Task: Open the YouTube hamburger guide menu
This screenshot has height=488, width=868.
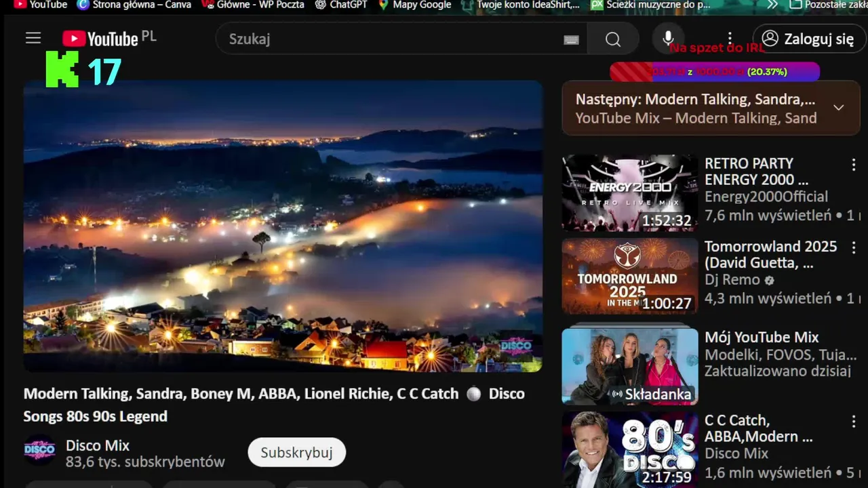Action: pos(33,39)
